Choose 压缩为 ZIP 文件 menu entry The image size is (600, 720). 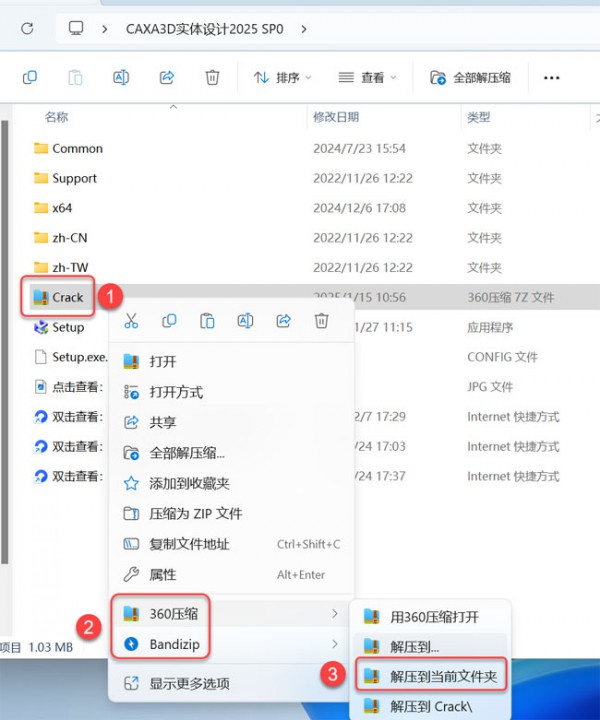coord(231,513)
